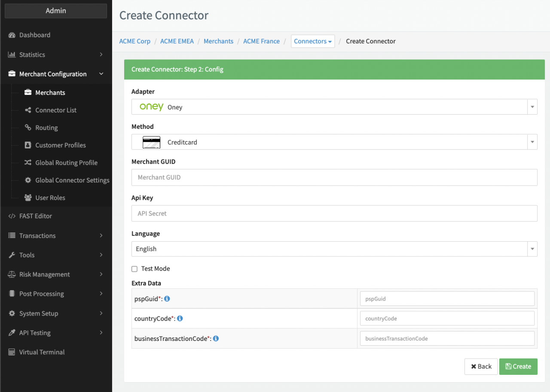Enable the Test Mode checkbox
The height and width of the screenshot is (392, 550).
click(x=134, y=269)
